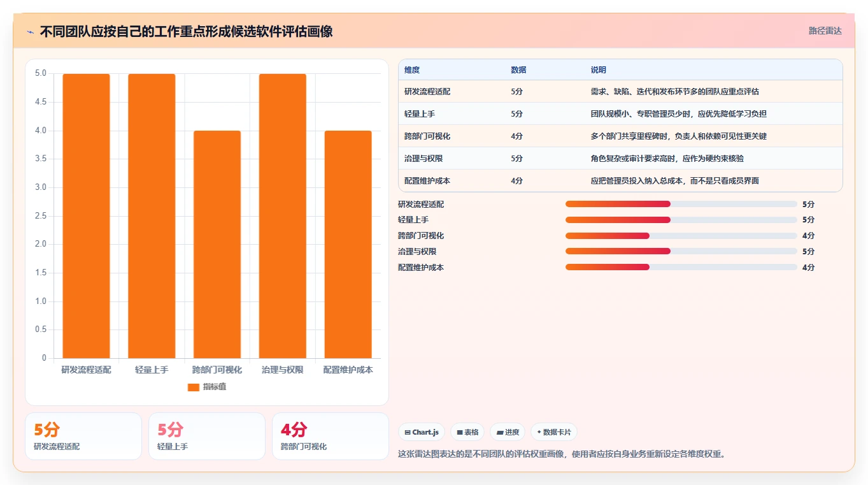Select the 研发流程适配 cell in the table
This screenshot has width=868, height=485.
427,92
